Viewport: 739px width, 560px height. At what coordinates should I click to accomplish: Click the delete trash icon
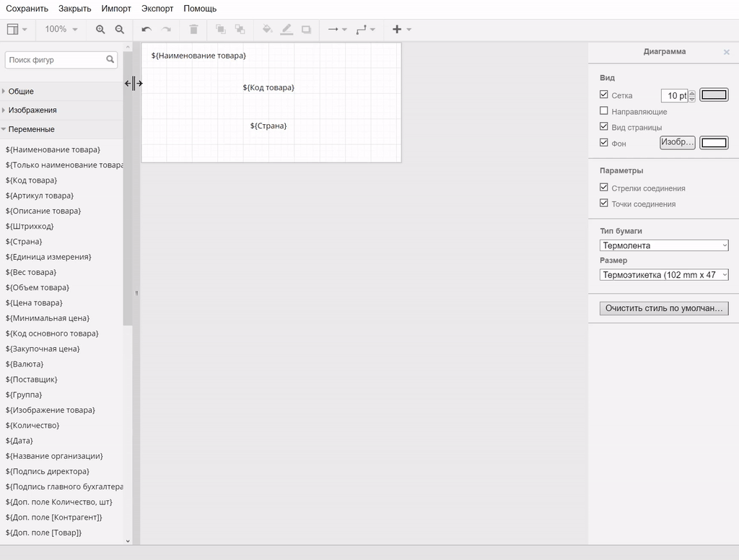point(193,30)
